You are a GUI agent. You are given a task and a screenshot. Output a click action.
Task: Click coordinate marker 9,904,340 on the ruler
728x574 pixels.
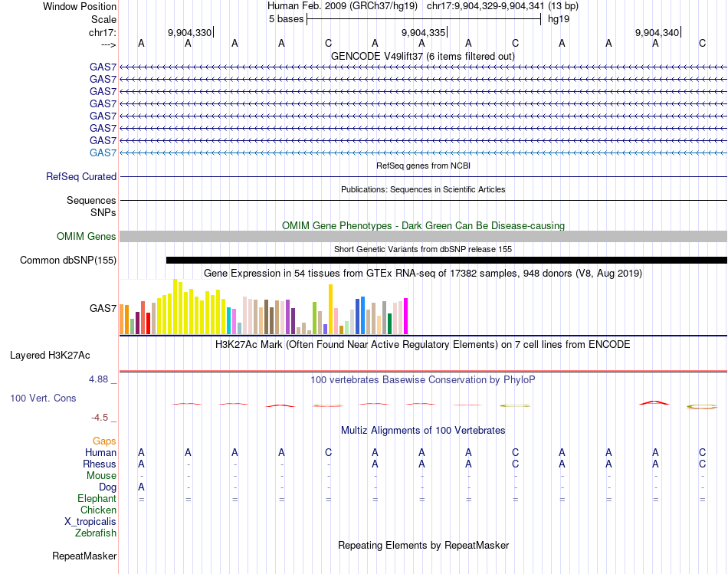pos(657,32)
